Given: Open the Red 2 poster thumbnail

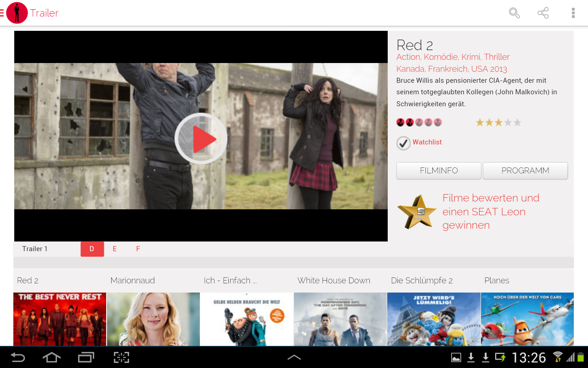Looking at the screenshot, I should pyautogui.click(x=60, y=319).
